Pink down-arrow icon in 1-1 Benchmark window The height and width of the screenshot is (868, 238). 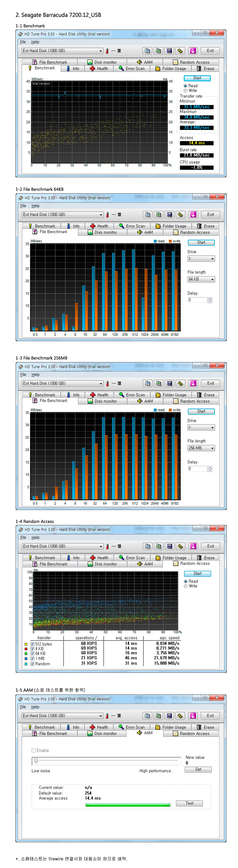tap(193, 51)
